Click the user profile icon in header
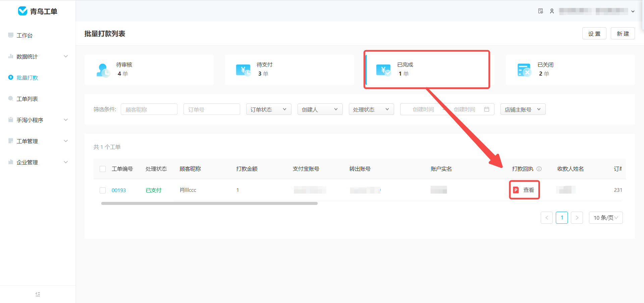 click(x=552, y=11)
